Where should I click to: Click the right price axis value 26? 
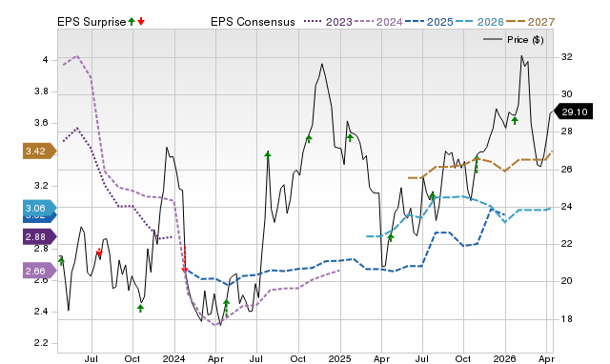coord(567,170)
